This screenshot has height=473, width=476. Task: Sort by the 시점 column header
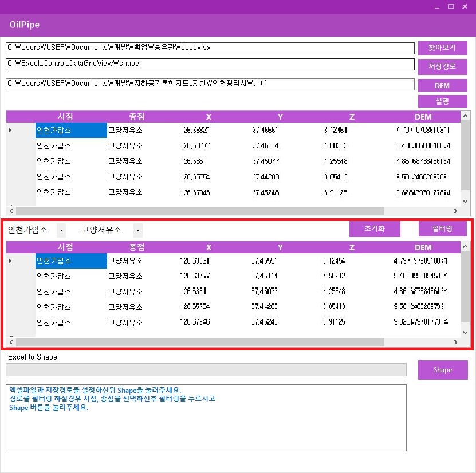pos(70,116)
